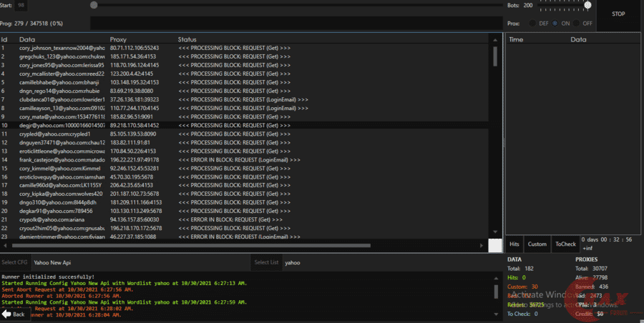Select row with proxy 80.71.112.106:55243
644x323 pixels.
click(x=245, y=48)
